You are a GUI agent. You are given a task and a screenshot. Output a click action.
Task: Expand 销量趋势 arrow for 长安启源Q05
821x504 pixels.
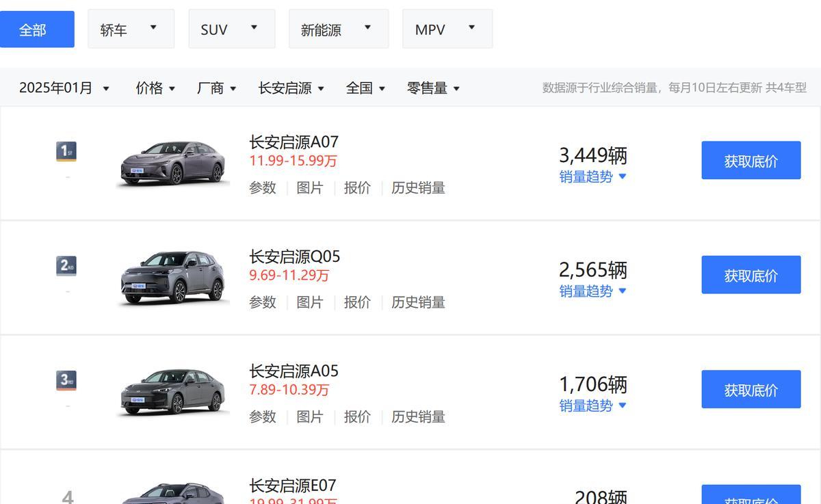(x=622, y=291)
